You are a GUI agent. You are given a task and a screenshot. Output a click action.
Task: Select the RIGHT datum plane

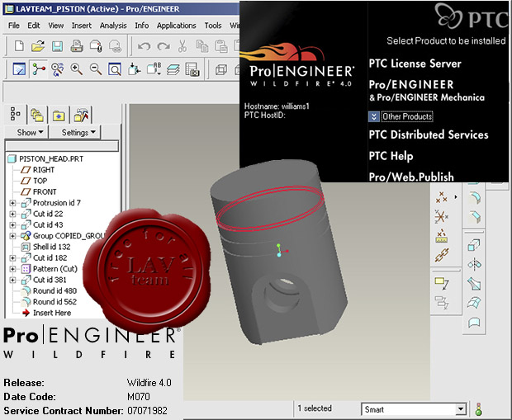pyautogui.click(x=44, y=170)
